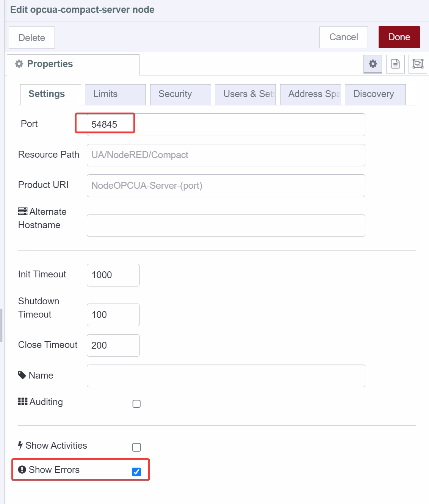The width and height of the screenshot is (429, 504).
Task: Open the Address Space tab
Action: tap(311, 94)
